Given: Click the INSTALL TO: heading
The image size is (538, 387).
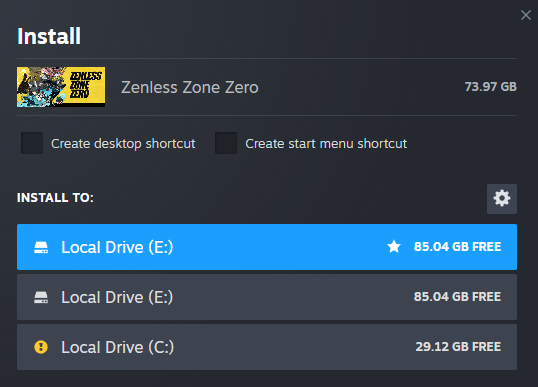Looking at the screenshot, I should coord(55,198).
